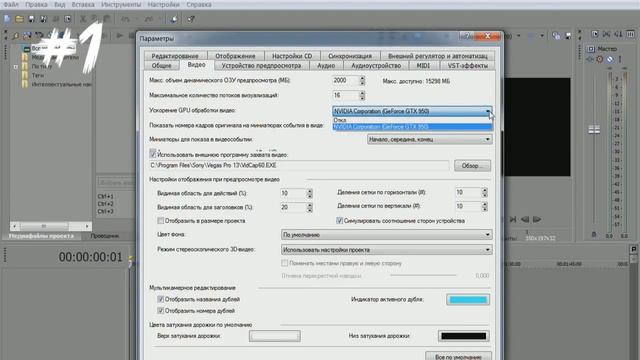Open the Файл menu
The image size is (640, 360).
(x=11, y=4)
